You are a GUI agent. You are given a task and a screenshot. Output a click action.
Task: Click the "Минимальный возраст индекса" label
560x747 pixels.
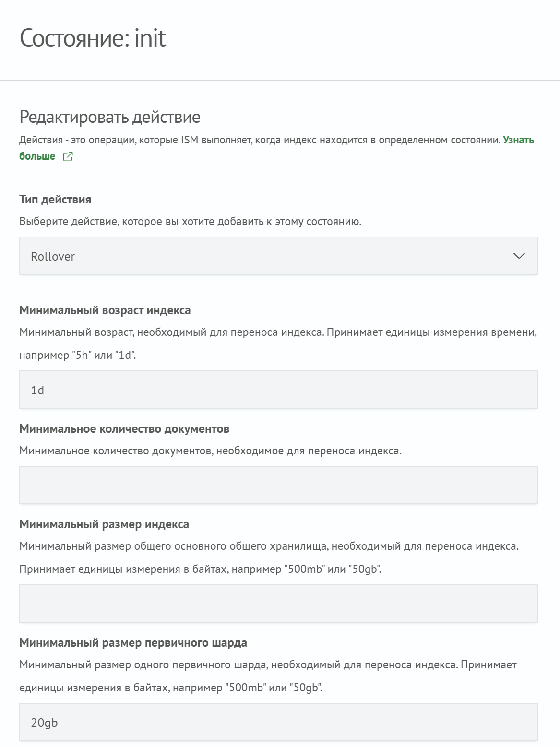tap(104, 311)
